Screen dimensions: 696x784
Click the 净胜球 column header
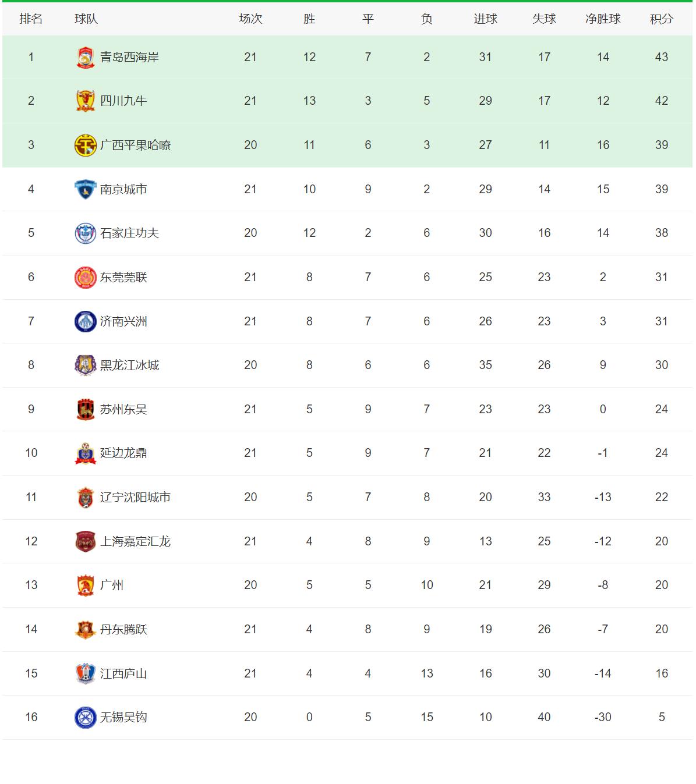click(x=603, y=19)
